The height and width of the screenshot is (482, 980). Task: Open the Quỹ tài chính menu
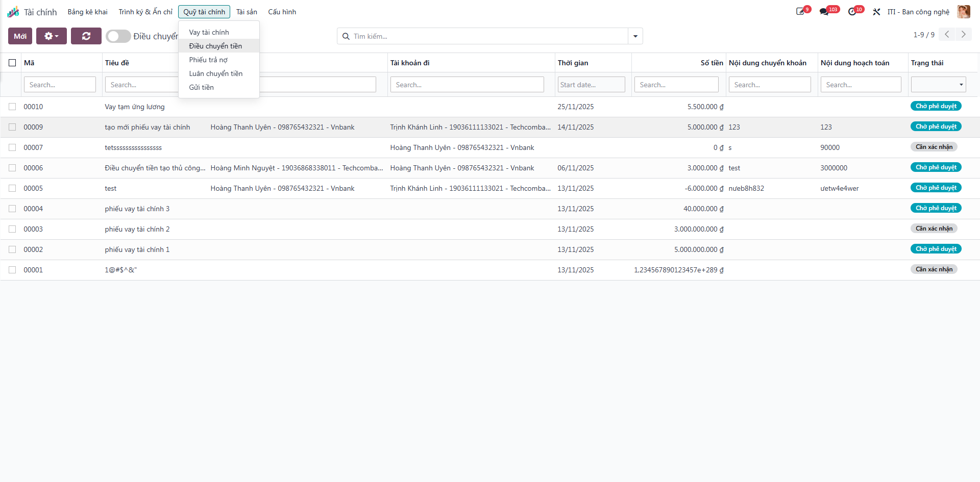pyautogui.click(x=204, y=12)
